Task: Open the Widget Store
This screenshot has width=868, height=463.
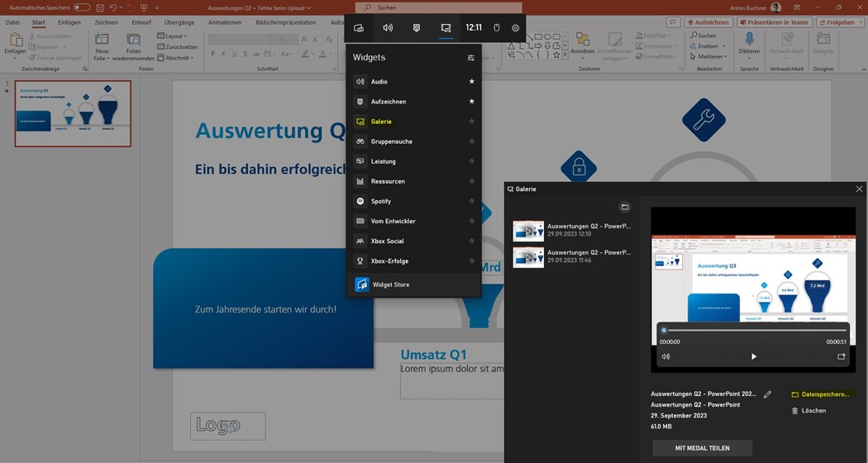Action: click(x=413, y=284)
